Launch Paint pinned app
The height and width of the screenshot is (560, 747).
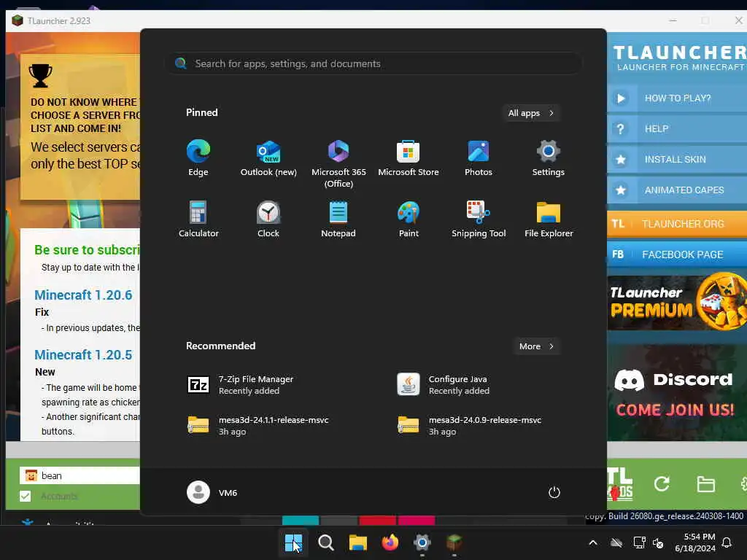point(409,219)
